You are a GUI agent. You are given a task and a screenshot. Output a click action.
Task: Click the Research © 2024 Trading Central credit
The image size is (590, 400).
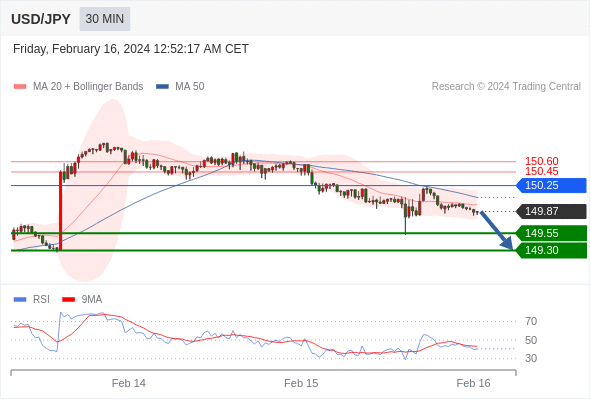tap(506, 87)
